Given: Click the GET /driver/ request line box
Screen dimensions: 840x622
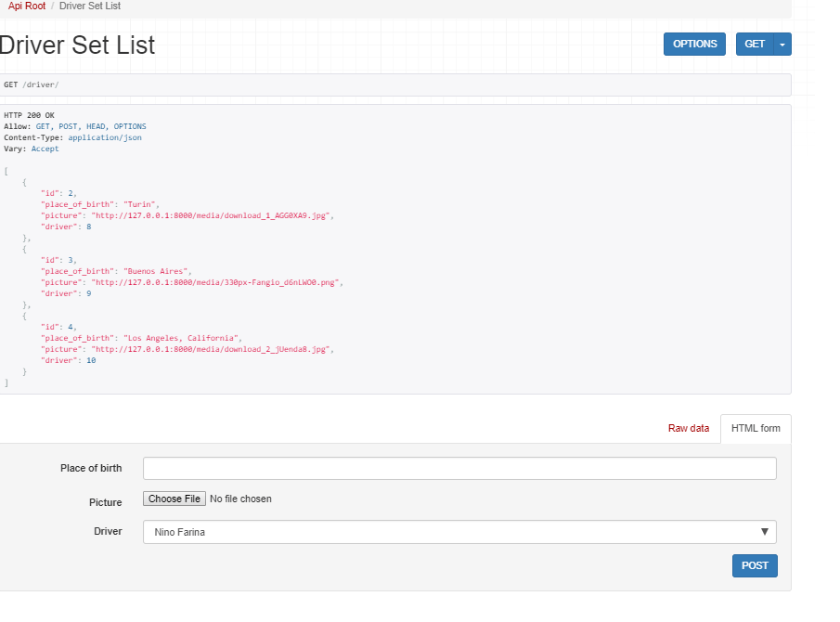Looking at the screenshot, I should coord(394,84).
